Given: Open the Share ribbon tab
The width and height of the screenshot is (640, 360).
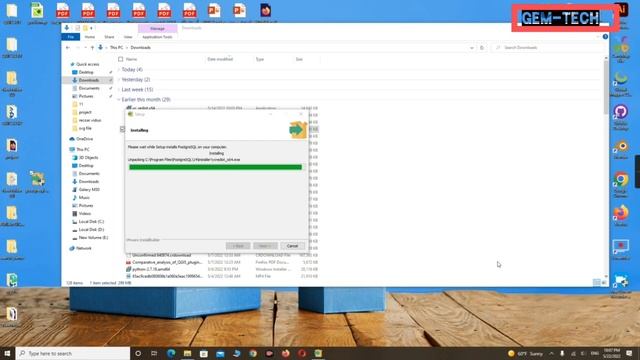Looking at the screenshot, I should [109, 37].
